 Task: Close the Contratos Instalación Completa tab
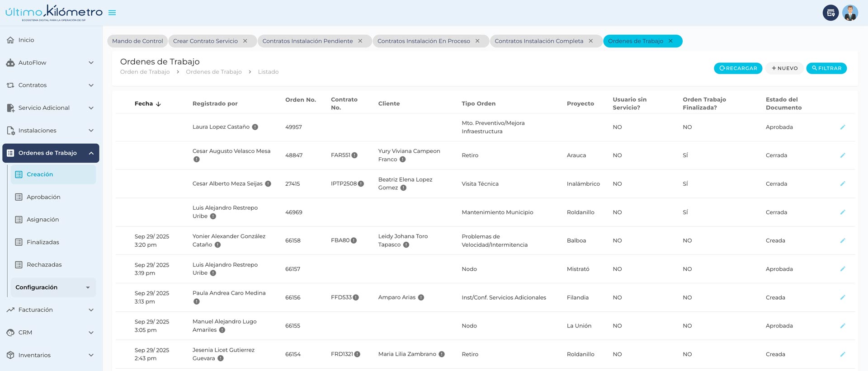coord(590,41)
